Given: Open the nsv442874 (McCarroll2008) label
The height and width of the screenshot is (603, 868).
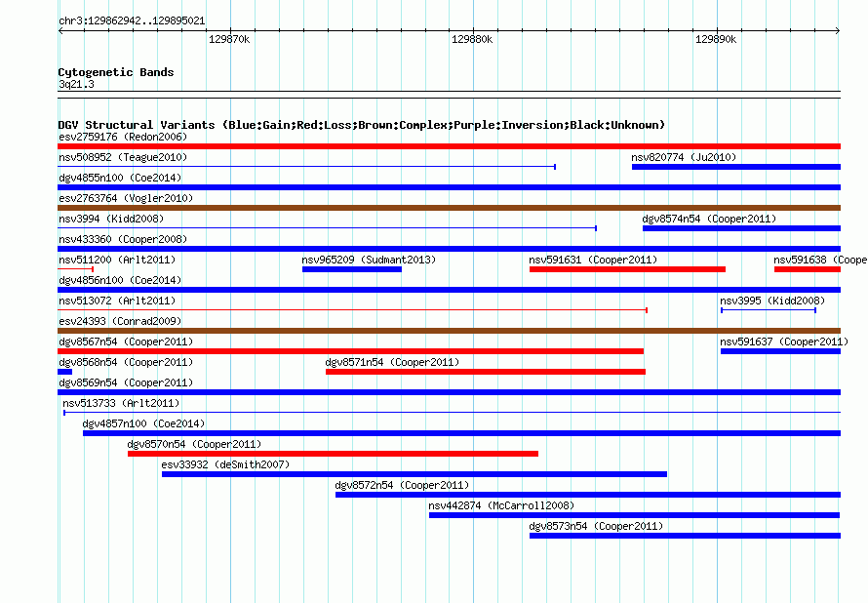Looking at the screenshot, I should click(x=501, y=505).
